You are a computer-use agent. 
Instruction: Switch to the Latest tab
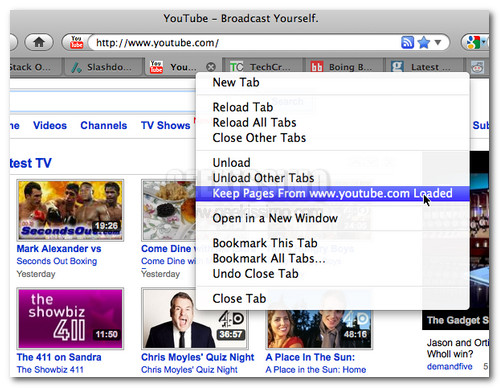tap(424, 67)
